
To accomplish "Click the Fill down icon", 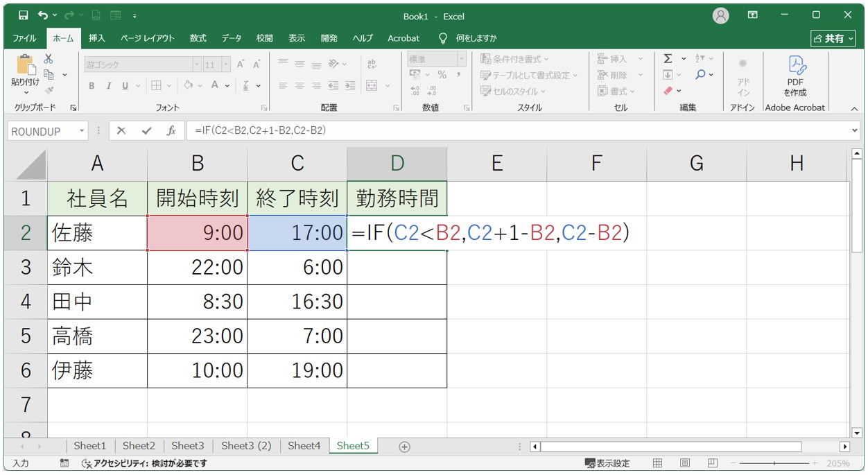I will [x=668, y=75].
